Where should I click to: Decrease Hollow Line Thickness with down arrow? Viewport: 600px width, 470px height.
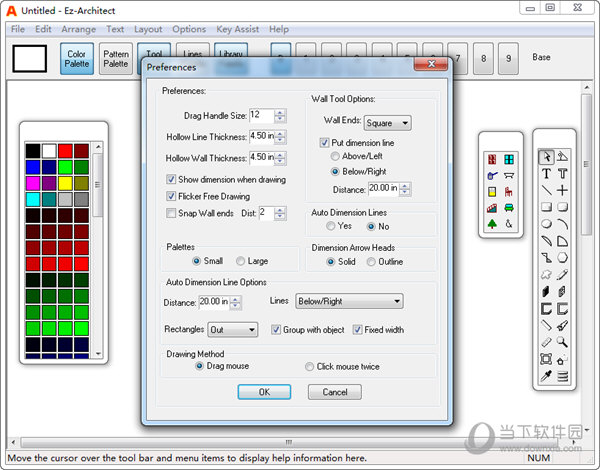pyautogui.click(x=280, y=140)
